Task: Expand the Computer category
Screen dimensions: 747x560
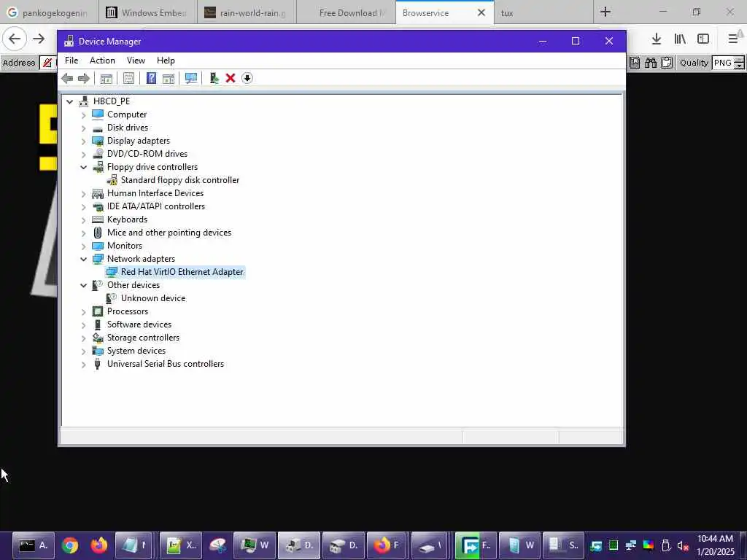Action: pos(83,114)
